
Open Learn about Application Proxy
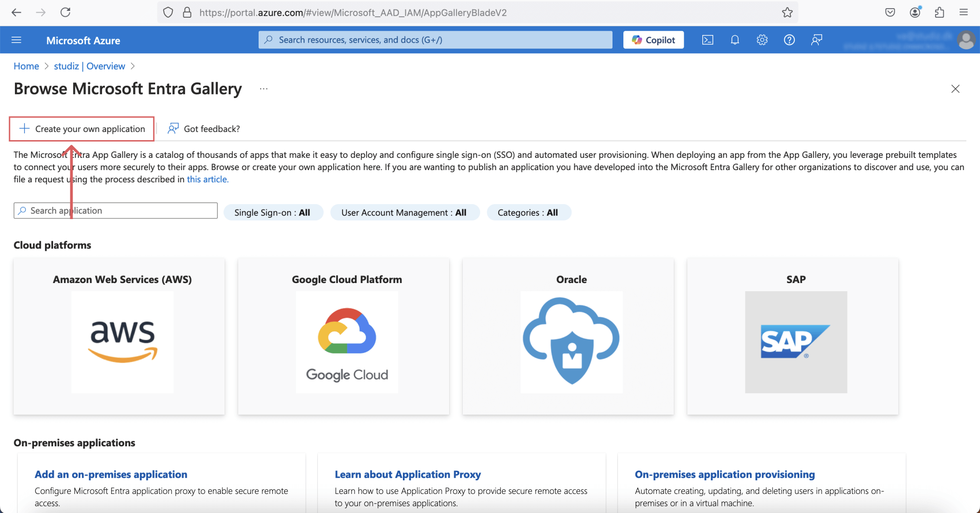pos(408,474)
